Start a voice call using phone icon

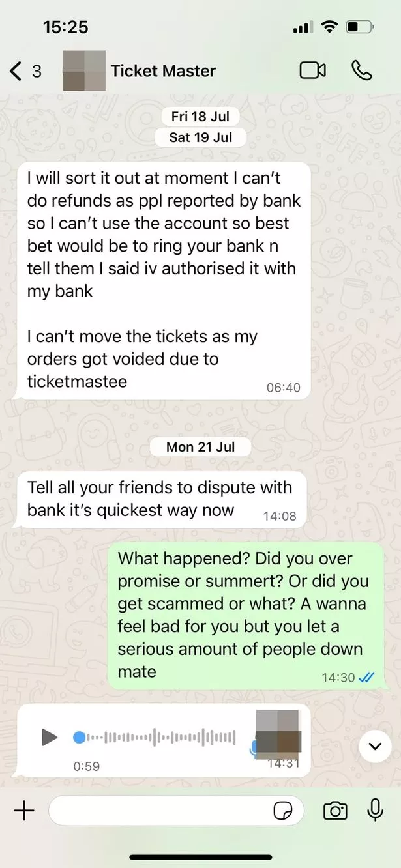click(x=361, y=70)
